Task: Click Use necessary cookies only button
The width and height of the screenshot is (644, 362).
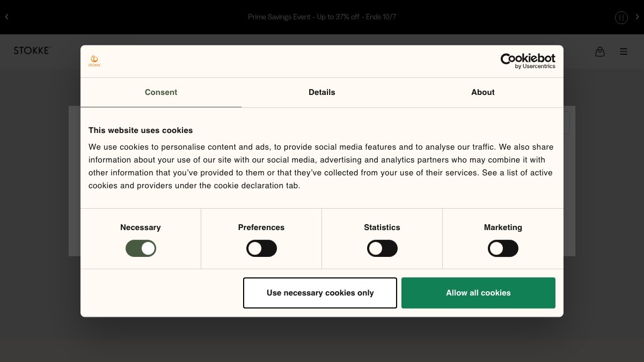Action: (x=320, y=293)
